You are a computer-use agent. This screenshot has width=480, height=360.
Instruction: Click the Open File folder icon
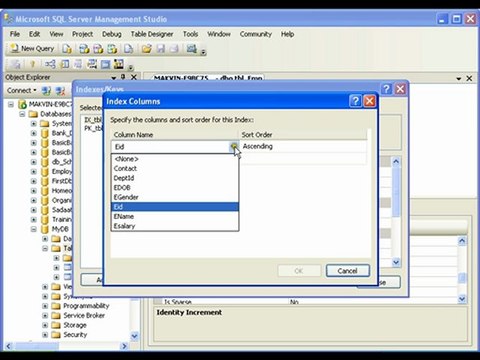[x=146, y=49]
